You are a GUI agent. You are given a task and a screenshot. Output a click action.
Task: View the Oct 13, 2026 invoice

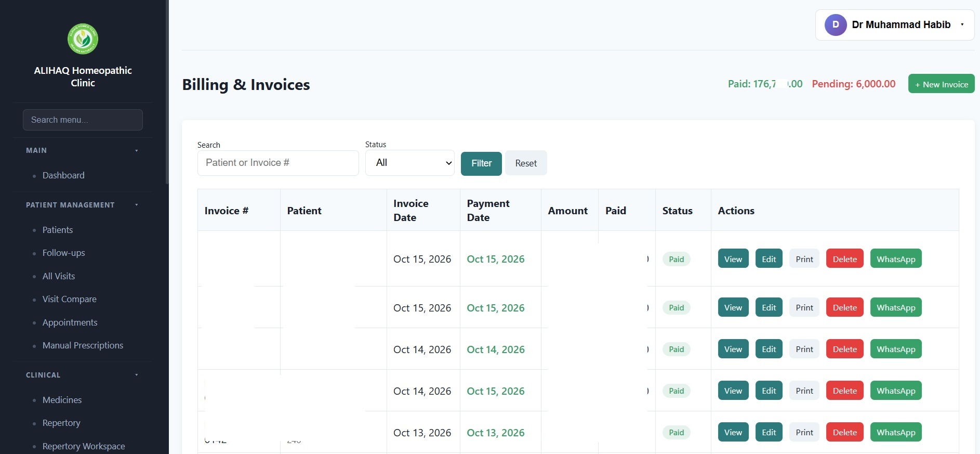point(733,432)
